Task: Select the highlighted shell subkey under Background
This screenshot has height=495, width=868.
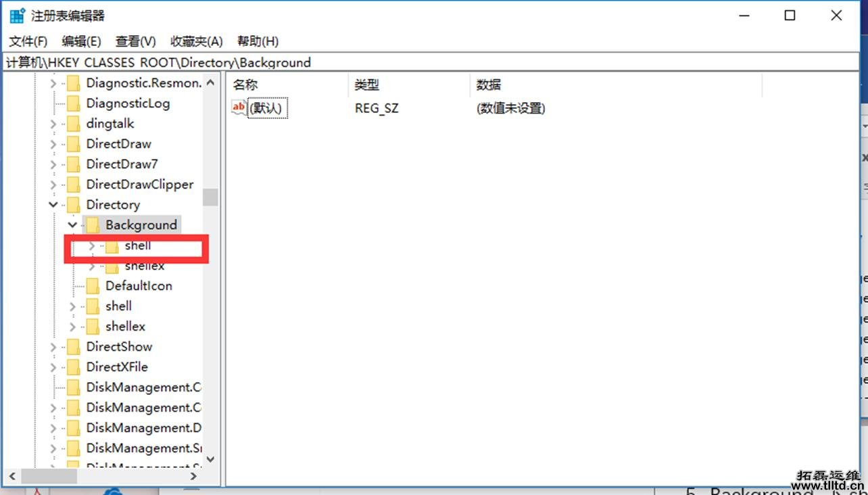Action: point(137,245)
